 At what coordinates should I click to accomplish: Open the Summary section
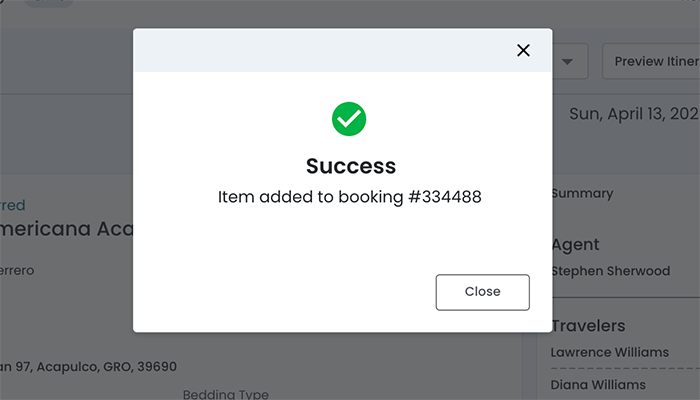point(583,193)
